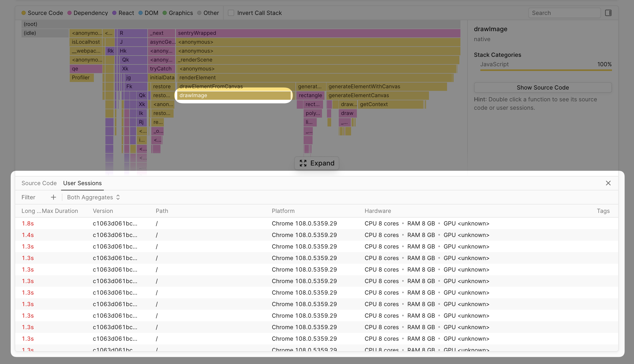Select the (idle) frame
Screen dimensions: 634x364
click(45, 33)
